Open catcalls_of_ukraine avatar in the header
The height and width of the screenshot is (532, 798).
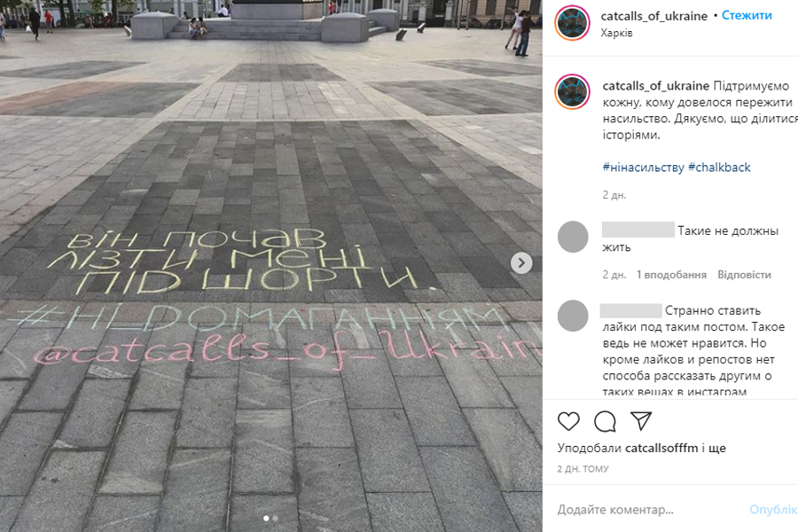[573, 23]
